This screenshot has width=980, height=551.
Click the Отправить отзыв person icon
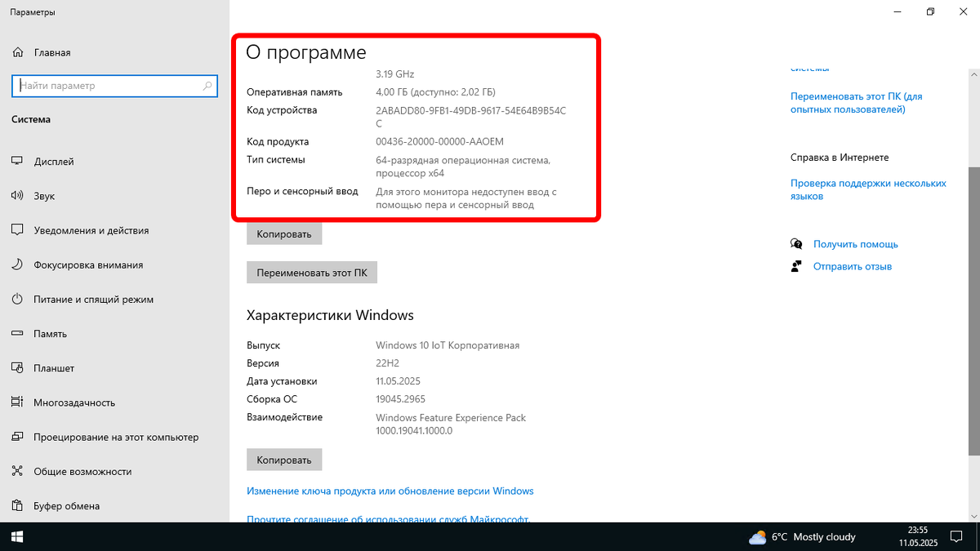pyautogui.click(x=796, y=266)
